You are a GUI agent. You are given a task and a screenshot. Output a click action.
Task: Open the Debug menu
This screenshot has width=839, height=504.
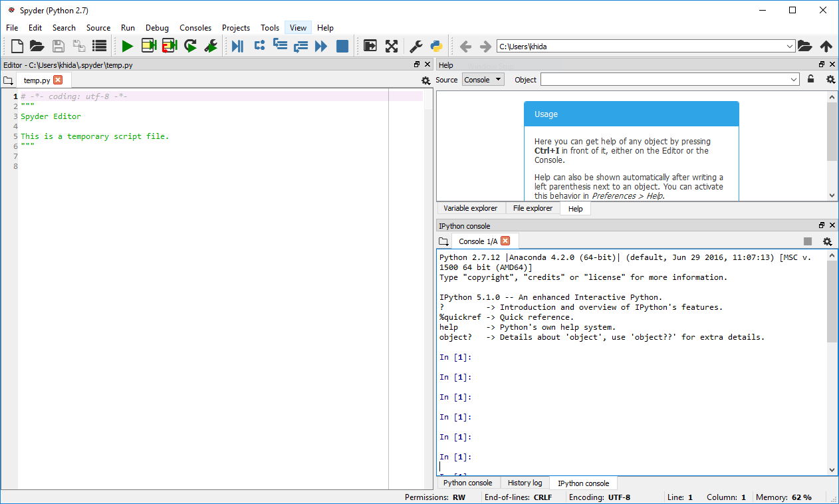[x=158, y=27]
